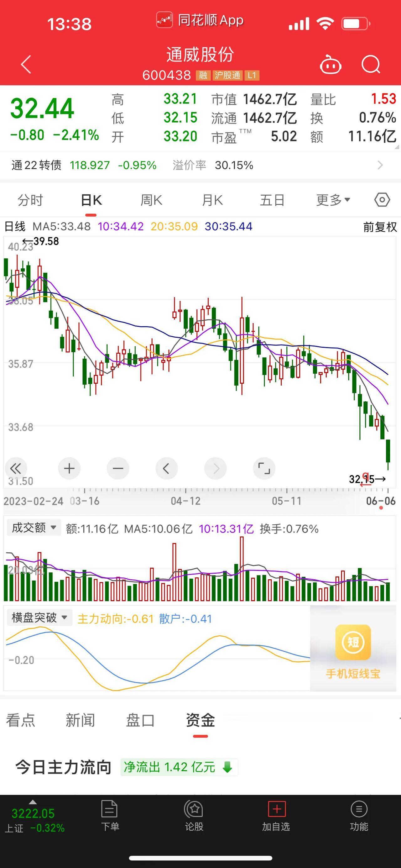Jump to earliest data with double-left arrow
The image size is (401, 868).
pos(15,468)
